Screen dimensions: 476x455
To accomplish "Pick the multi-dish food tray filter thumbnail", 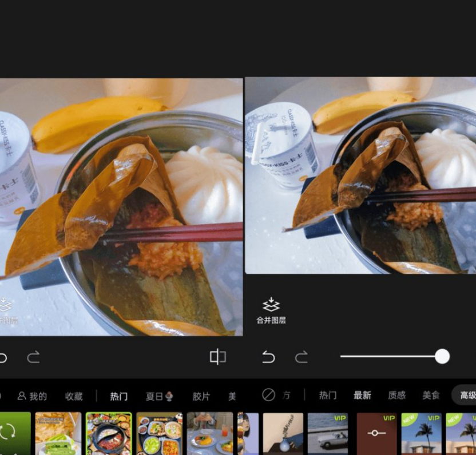I will [x=160, y=433].
